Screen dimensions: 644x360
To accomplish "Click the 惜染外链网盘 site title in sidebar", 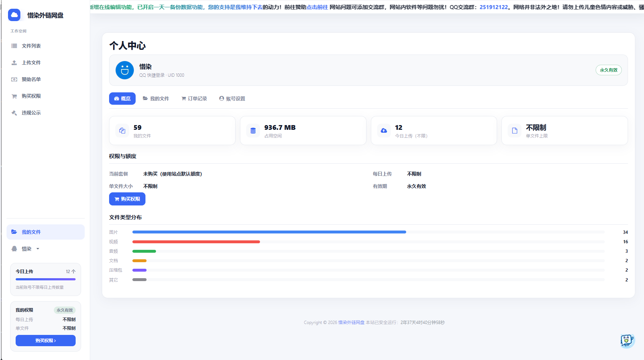I will [45, 15].
